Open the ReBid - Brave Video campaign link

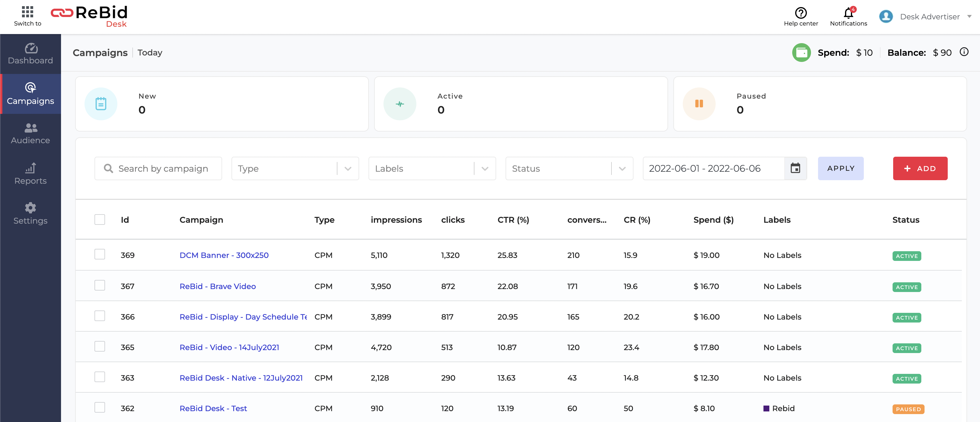pos(218,286)
